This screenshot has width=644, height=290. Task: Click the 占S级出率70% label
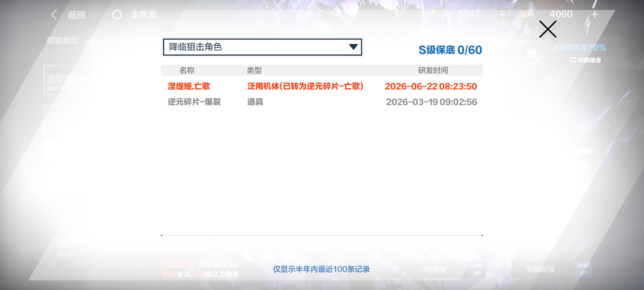pyautogui.click(x=579, y=48)
